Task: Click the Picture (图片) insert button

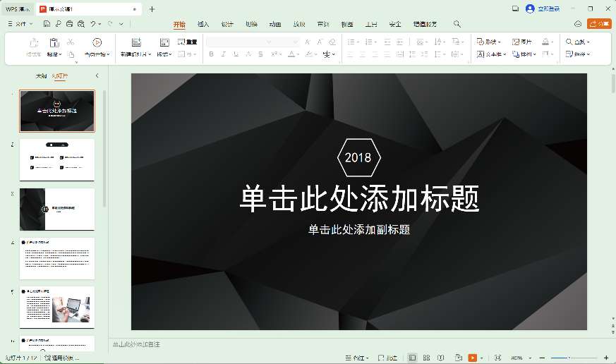Action: 522,42
